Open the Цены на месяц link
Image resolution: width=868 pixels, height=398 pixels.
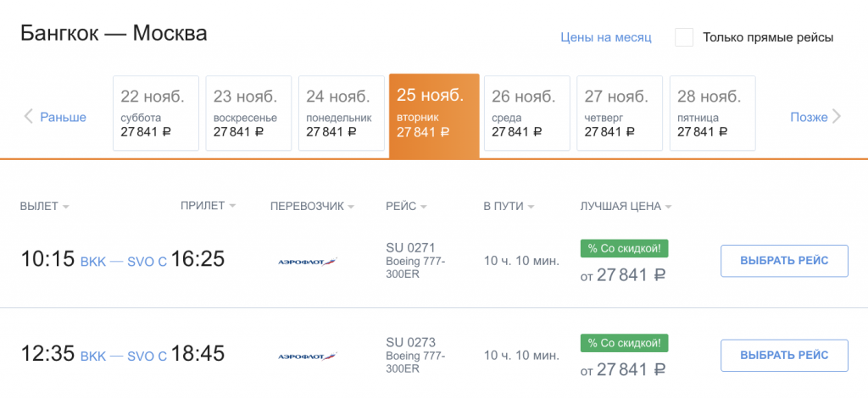(x=605, y=37)
